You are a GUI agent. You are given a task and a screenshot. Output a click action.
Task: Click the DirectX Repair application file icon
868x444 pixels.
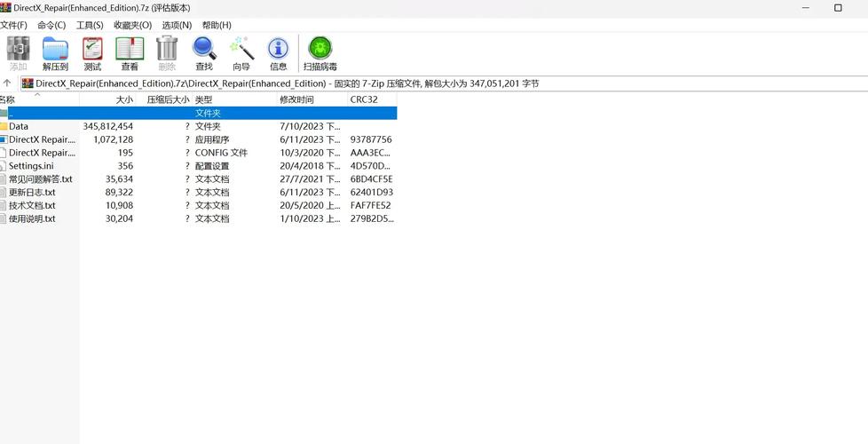4,139
